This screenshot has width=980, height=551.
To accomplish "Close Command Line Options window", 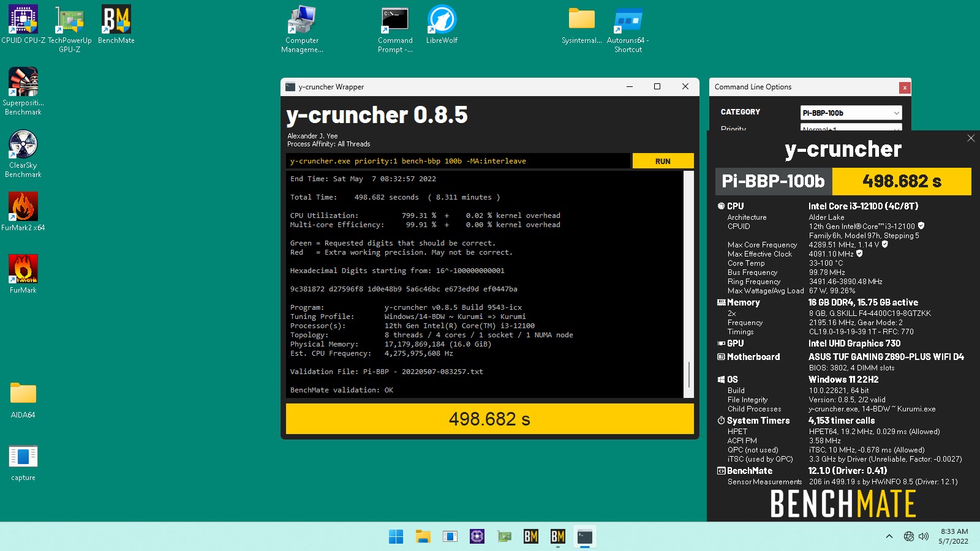I will 904,88.
